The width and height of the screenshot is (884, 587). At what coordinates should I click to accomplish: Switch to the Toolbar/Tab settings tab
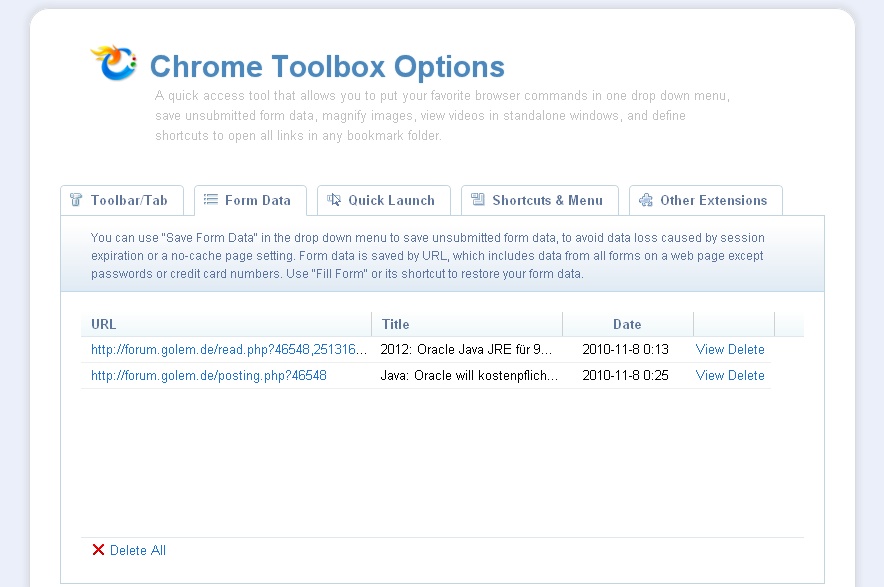point(122,199)
